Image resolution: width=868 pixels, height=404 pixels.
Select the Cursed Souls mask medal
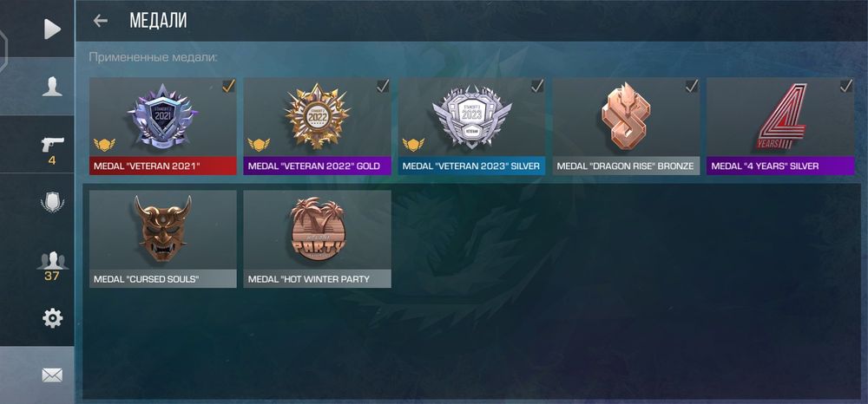(x=163, y=238)
